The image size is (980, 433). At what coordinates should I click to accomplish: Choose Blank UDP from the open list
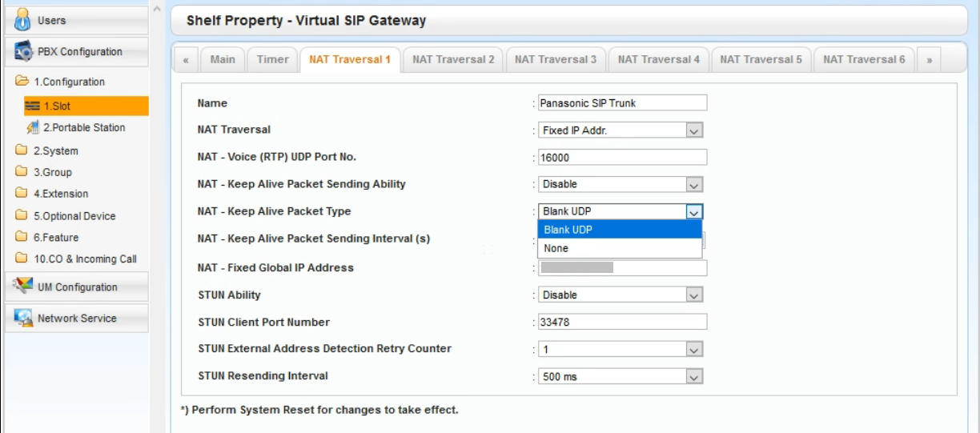coord(620,230)
